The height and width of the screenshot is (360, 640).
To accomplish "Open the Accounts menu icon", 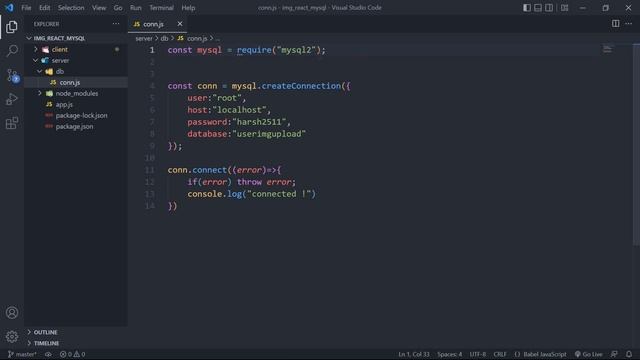I will (12, 313).
